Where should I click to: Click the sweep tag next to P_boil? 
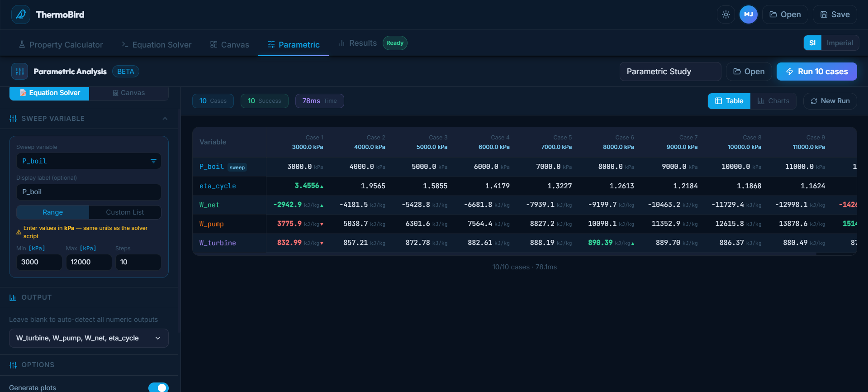[237, 167]
